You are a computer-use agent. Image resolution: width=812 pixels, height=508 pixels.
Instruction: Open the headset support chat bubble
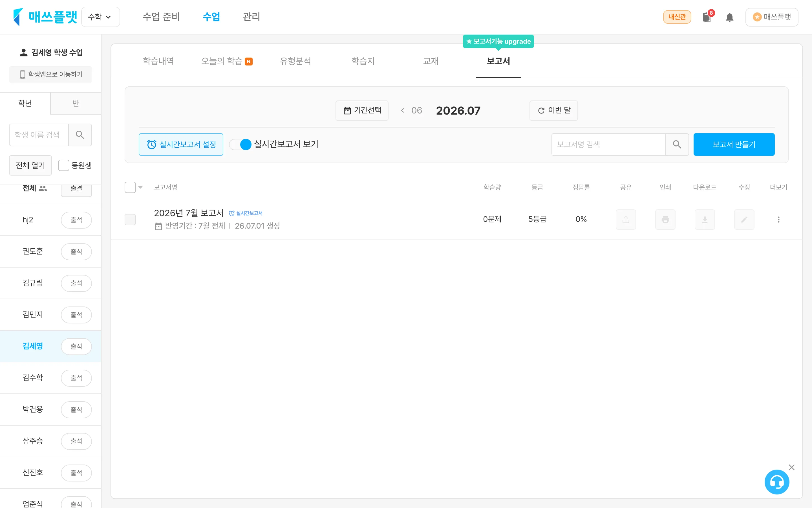click(777, 482)
